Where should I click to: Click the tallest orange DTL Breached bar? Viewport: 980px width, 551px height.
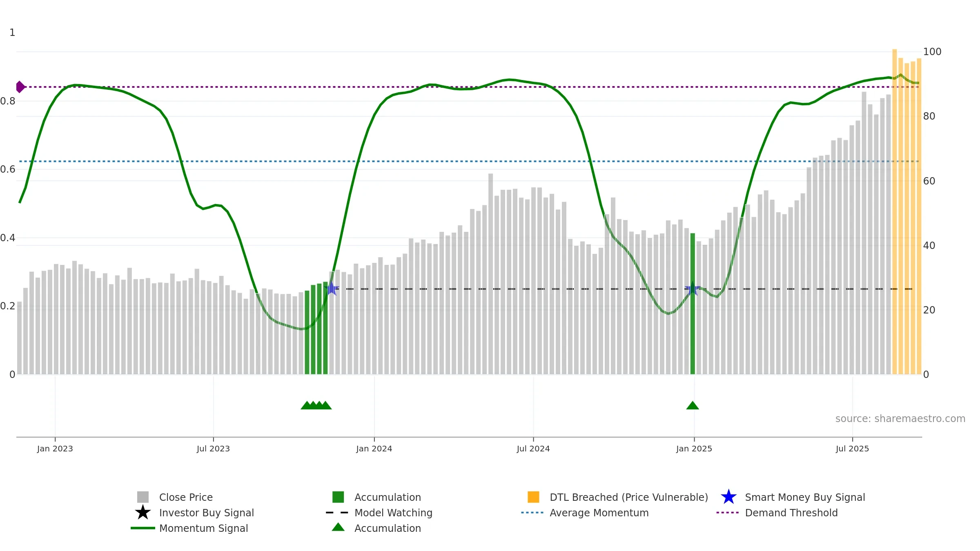(895, 211)
